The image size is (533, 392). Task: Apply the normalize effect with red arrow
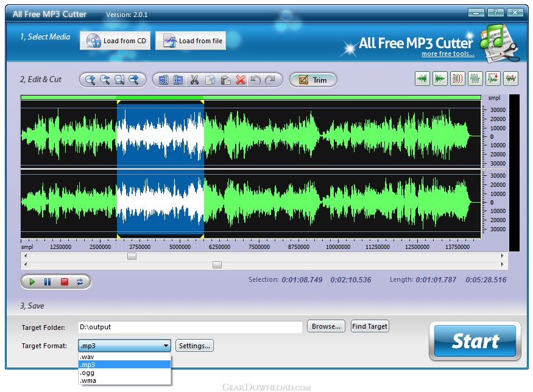point(493,79)
